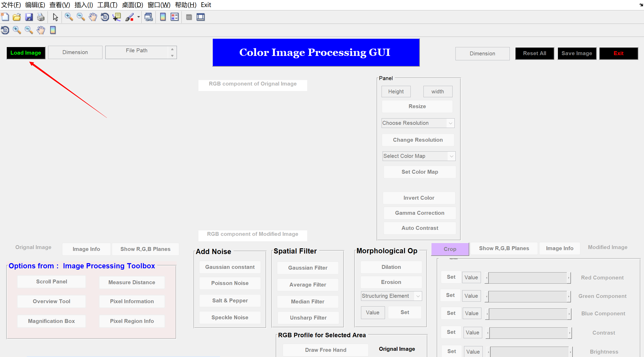Click the Print Figure icon
The width and height of the screenshot is (644, 357).
tap(41, 17)
